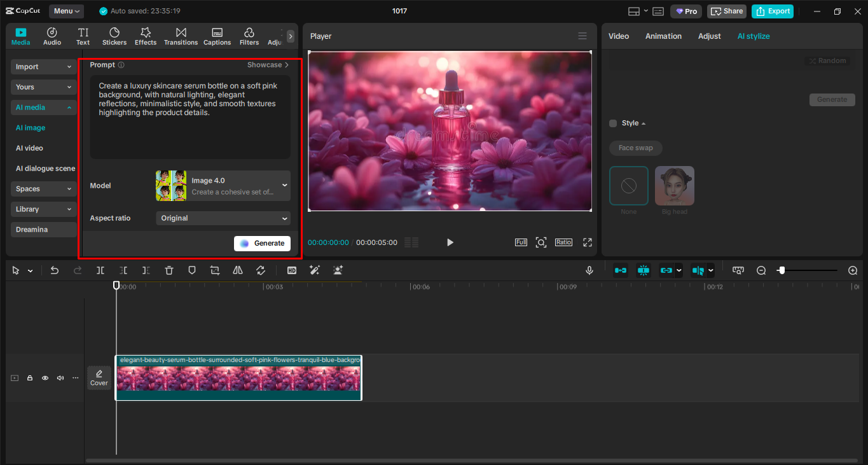Split the clip at the playhead
This screenshot has width=868, height=465.
pos(100,270)
